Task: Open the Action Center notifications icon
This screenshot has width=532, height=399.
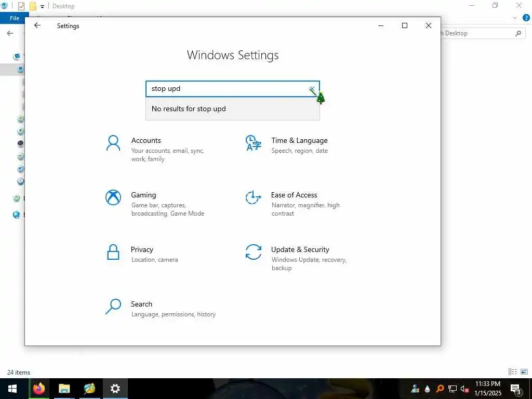Action: [516, 389]
